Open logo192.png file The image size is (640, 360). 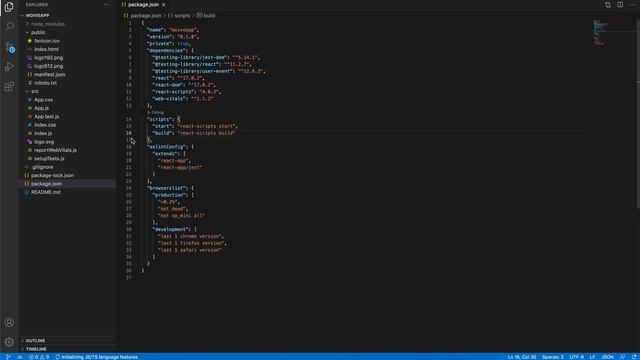49,58
